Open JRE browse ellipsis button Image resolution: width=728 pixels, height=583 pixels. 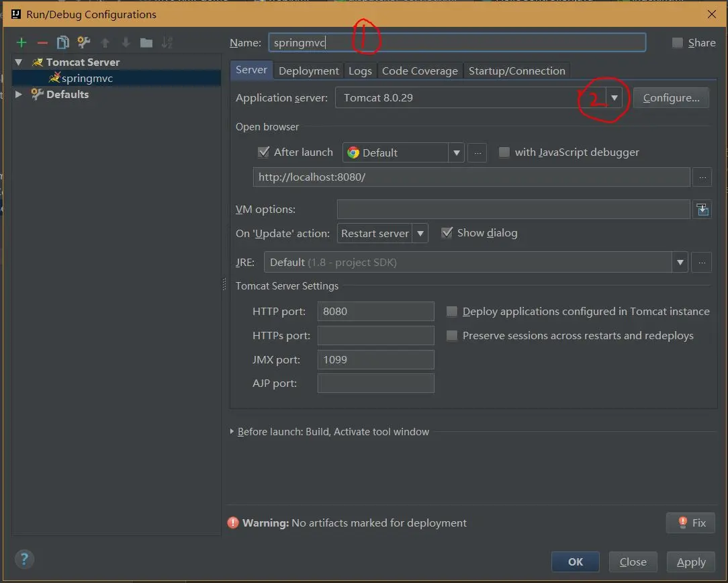702,262
